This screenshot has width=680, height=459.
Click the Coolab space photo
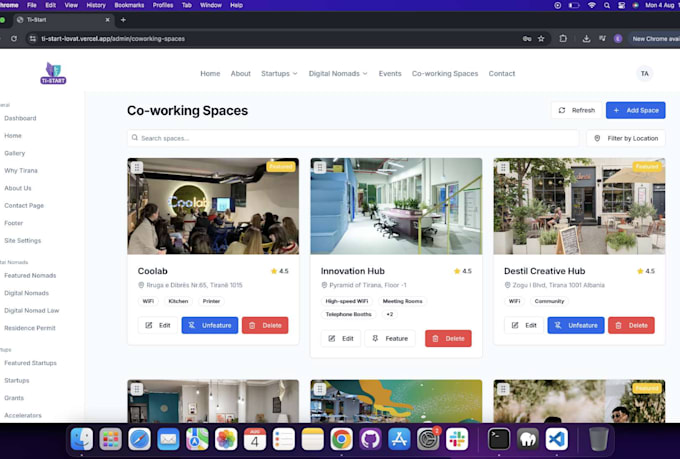click(213, 206)
